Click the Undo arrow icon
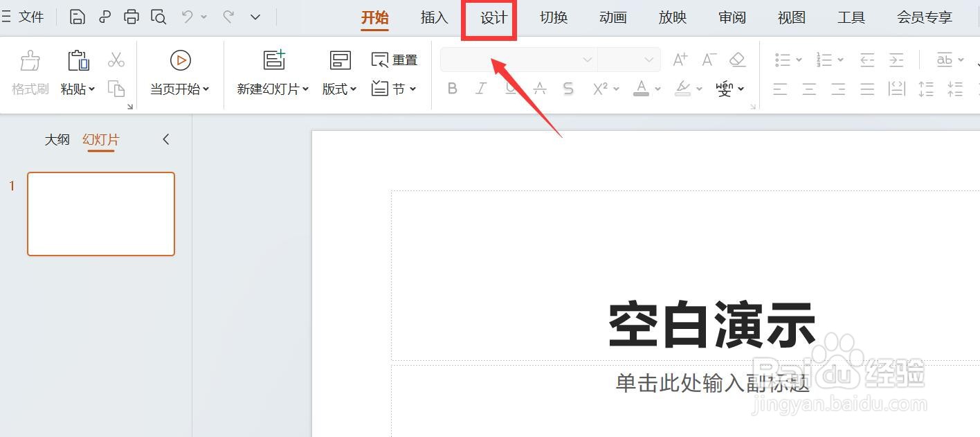This screenshot has width=980, height=437. pyautogui.click(x=187, y=17)
